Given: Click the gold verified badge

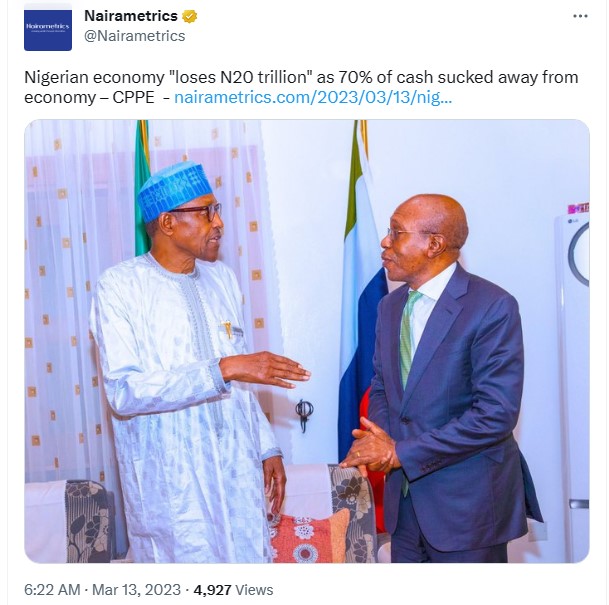Looking at the screenshot, I should tap(190, 16).
